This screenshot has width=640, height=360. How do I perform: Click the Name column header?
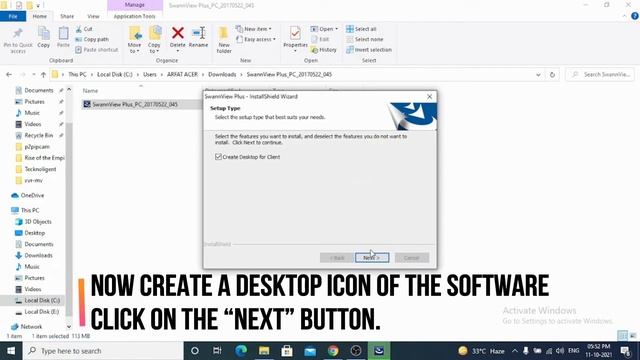coord(91,91)
